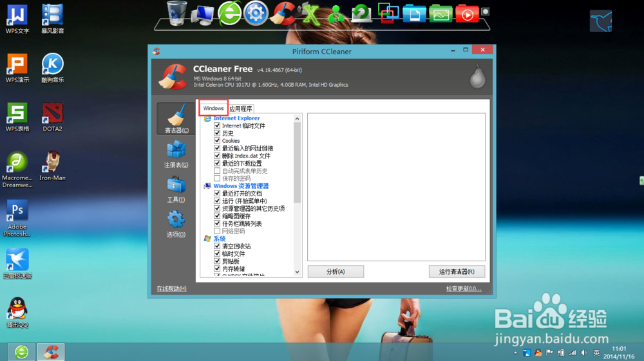
Task: Click the browser button on taskbar
Action: click(21, 352)
